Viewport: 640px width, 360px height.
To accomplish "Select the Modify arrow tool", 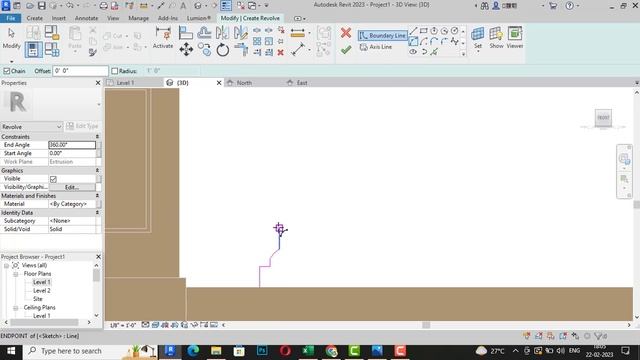I will point(11,38).
